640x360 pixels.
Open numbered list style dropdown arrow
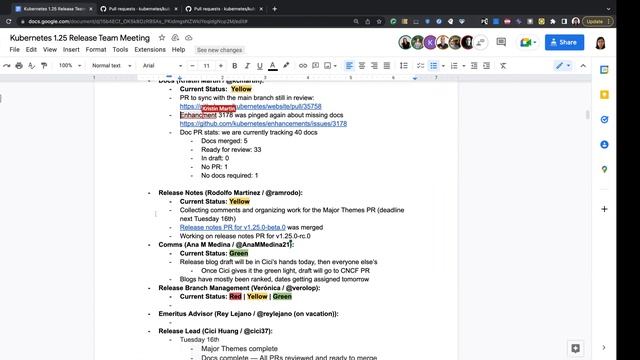pyautogui.click(x=464, y=66)
